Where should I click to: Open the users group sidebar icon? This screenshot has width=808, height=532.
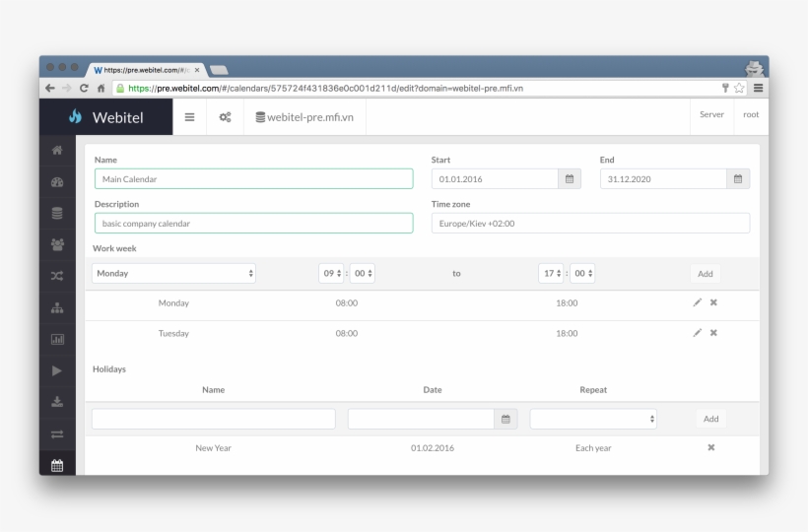point(57,244)
